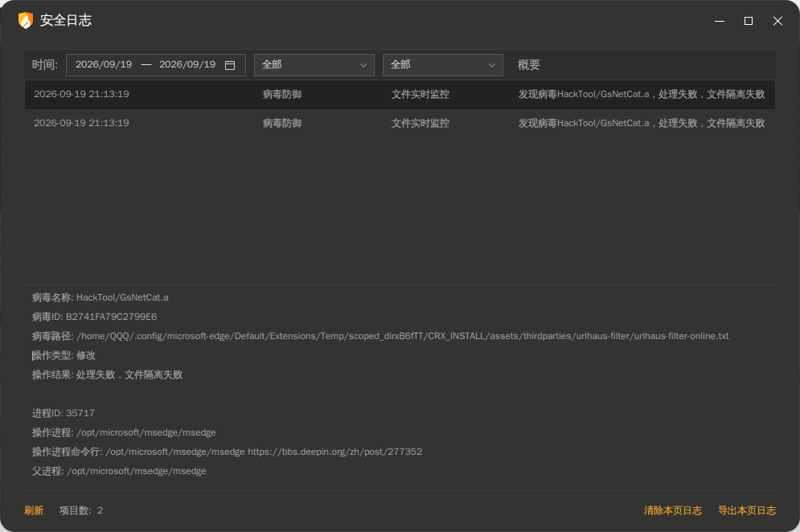Click the orange shield app logo
The image size is (800, 532).
point(26,20)
